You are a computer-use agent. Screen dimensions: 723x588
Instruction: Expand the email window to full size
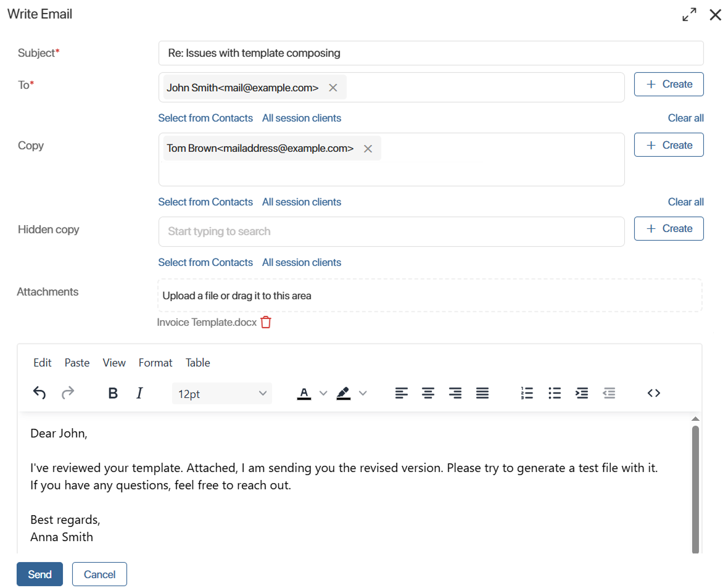click(689, 14)
